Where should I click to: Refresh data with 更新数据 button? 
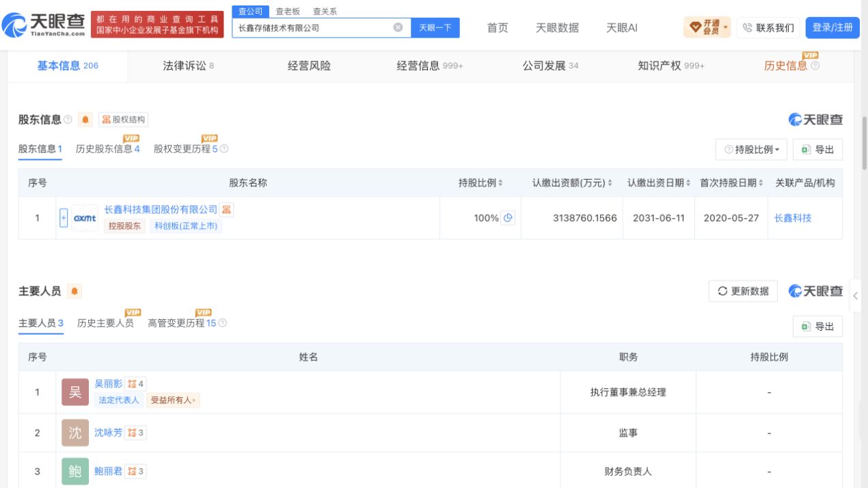[x=743, y=291]
